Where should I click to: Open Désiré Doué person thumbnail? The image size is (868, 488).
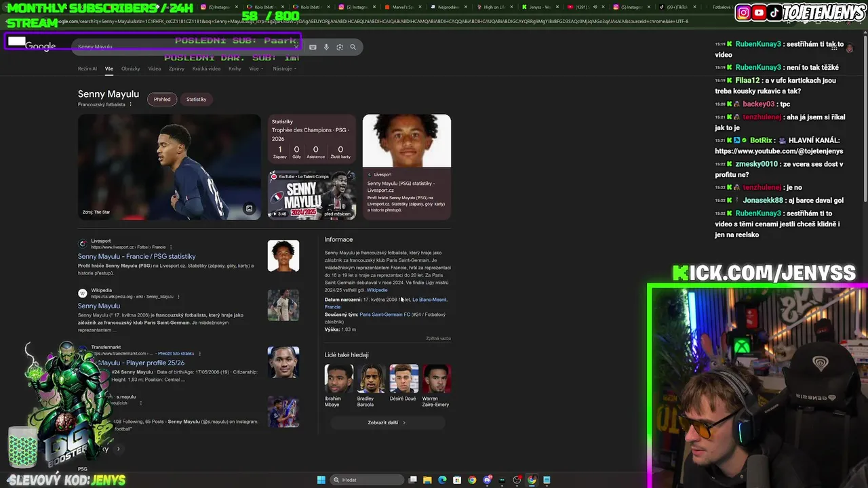pyautogui.click(x=403, y=379)
